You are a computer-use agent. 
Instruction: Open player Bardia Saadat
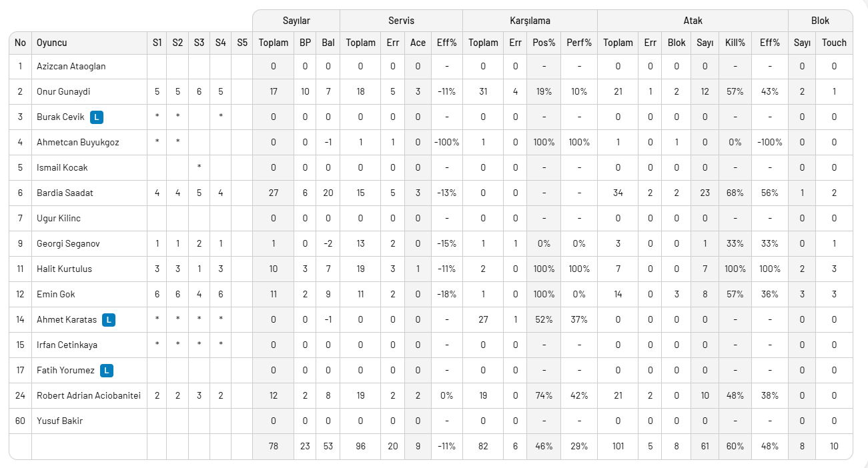[65, 193]
